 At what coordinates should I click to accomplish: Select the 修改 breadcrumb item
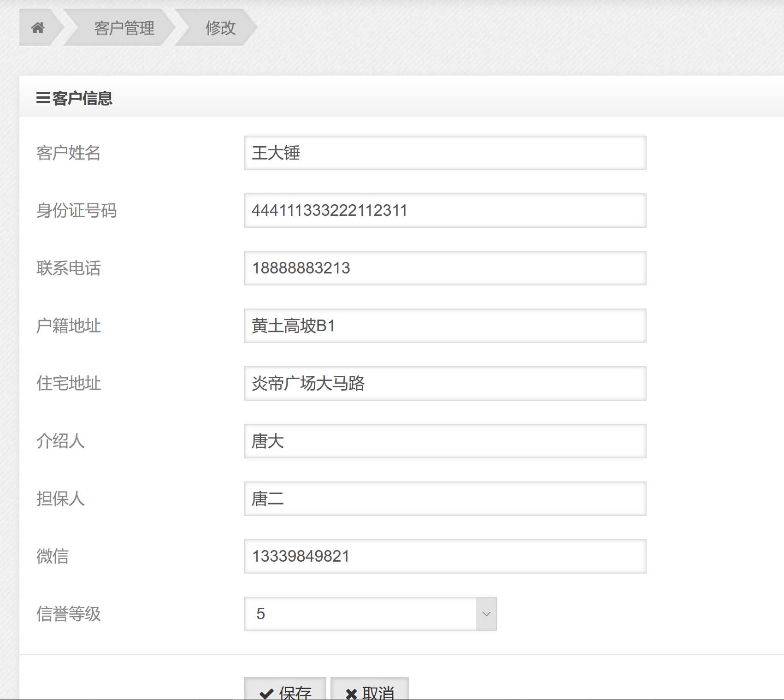(220, 28)
